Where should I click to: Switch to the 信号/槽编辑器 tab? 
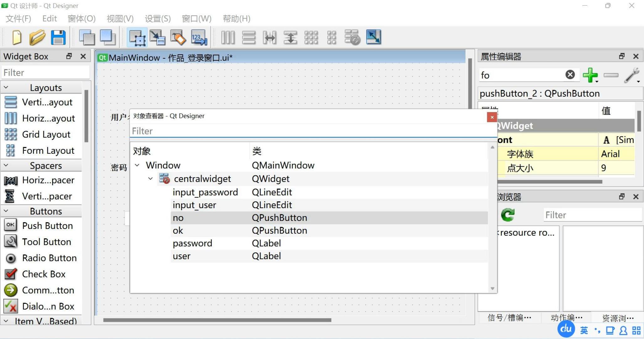click(509, 318)
